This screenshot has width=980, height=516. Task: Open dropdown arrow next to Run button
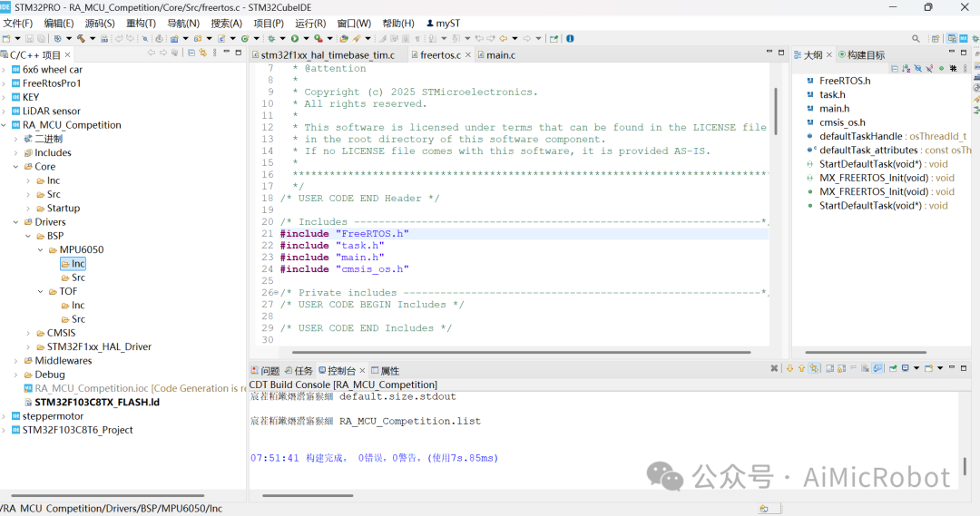coord(307,38)
